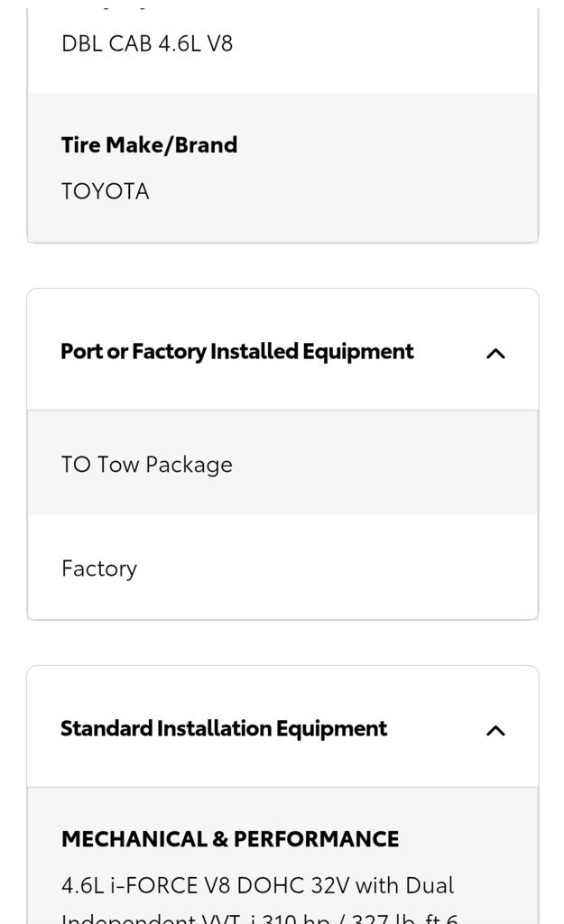
Task: Tap the DBL CAB 4.6L V8 text
Action: 147,43
